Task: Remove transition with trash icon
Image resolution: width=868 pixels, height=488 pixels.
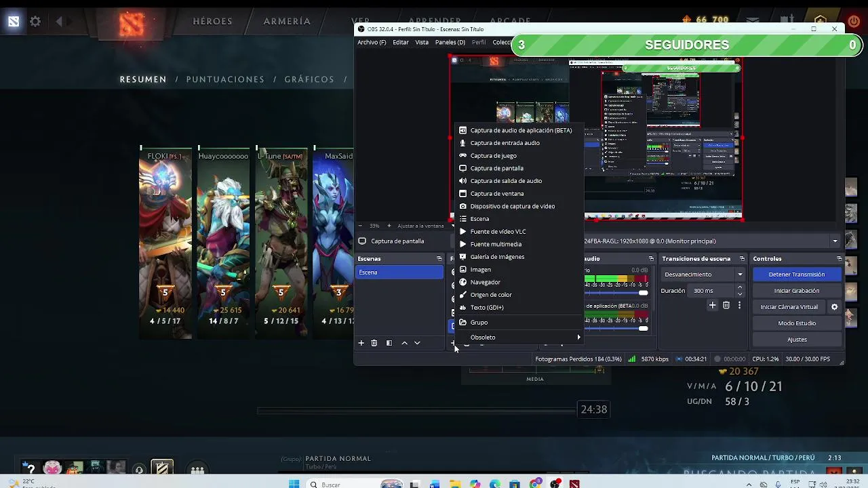Action: [726, 306]
